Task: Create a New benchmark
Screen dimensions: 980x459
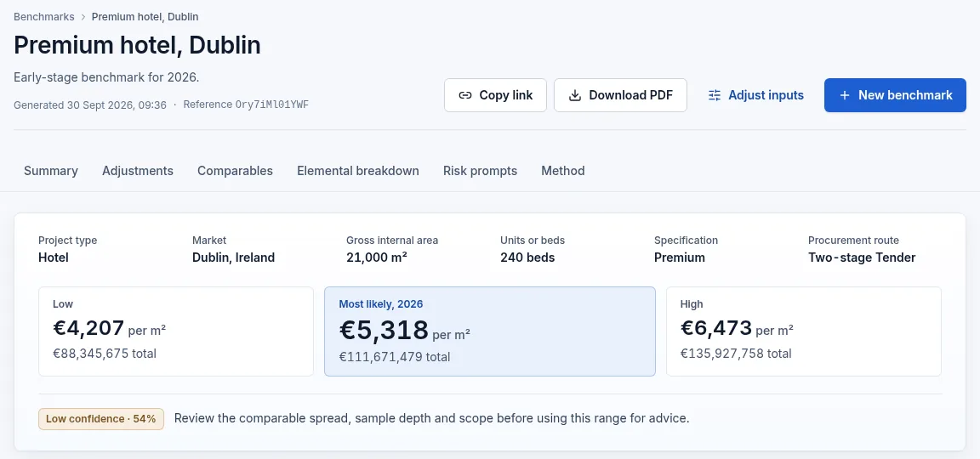Action: point(895,95)
